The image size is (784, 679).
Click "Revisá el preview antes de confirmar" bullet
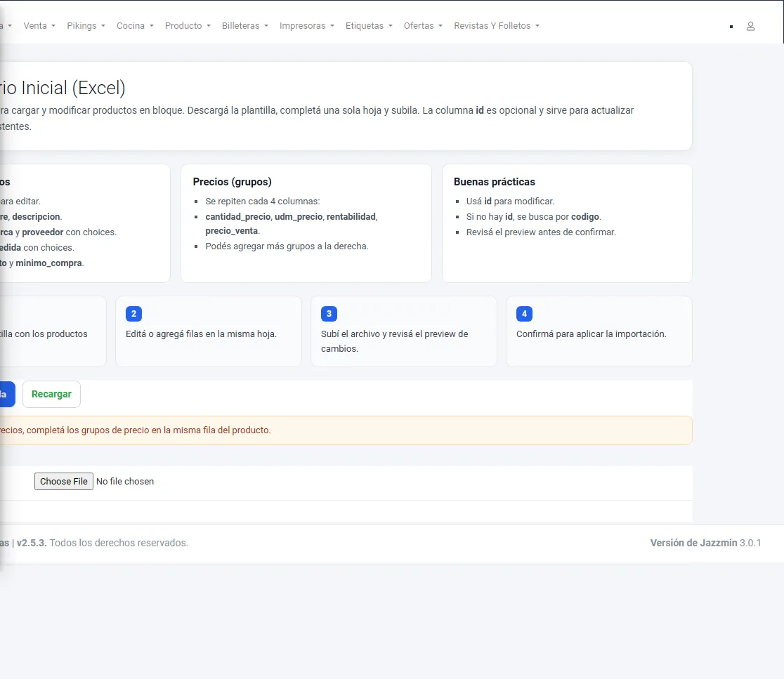point(541,232)
